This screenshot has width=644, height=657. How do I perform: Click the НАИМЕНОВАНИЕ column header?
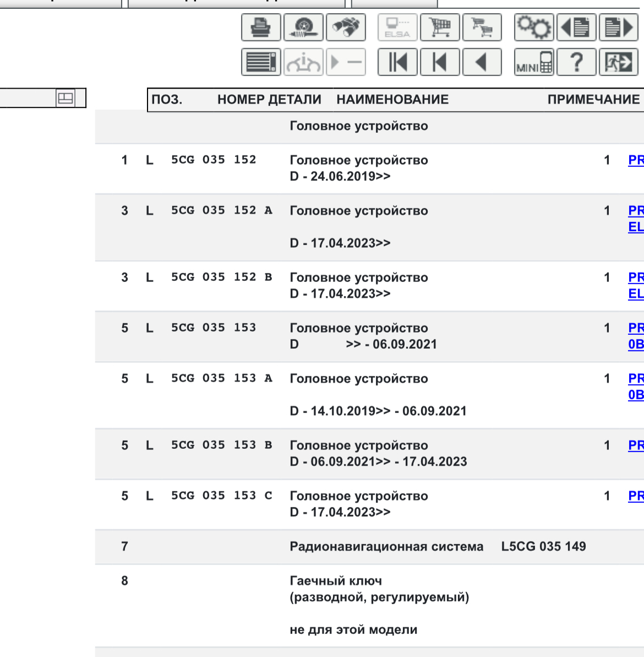[392, 100]
